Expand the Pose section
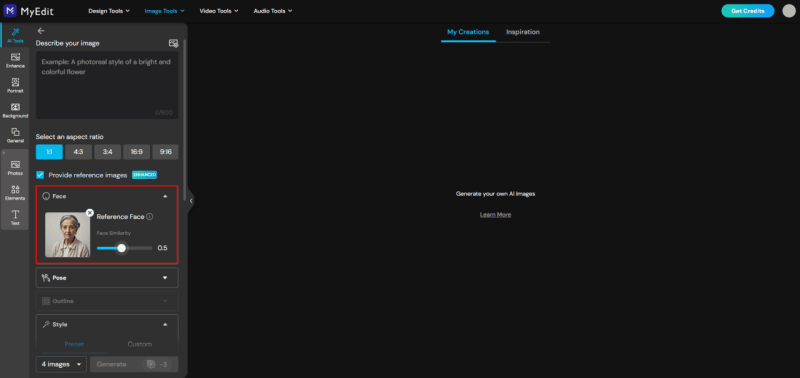The height and width of the screenshot is (378, 800). (x=107, y=278)
